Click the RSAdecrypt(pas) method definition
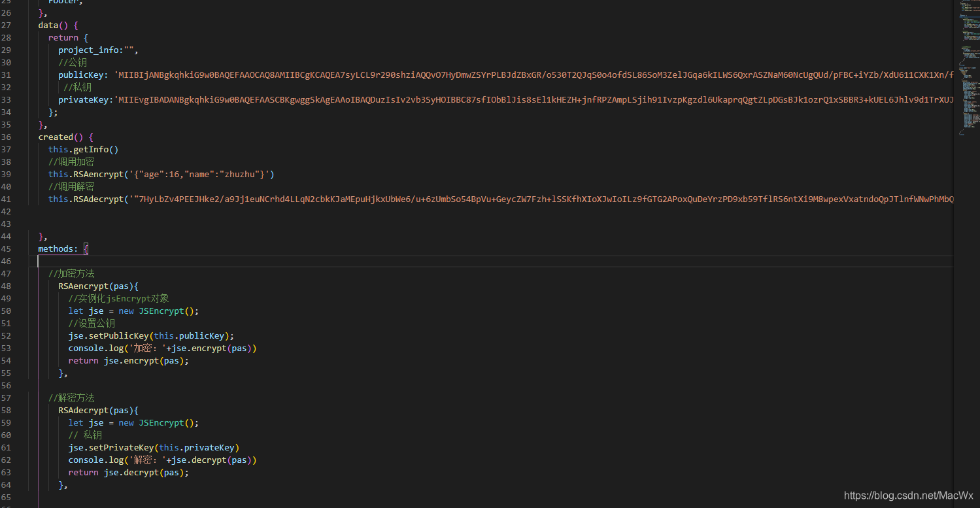The height and width of the screenshot is (508, 980). tap(98, 410)
